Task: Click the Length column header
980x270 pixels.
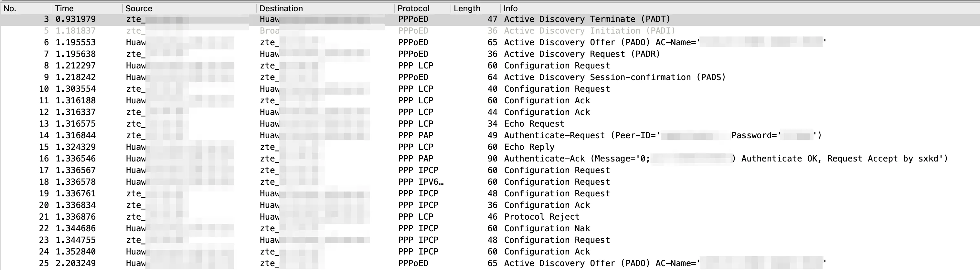Action: [467, 8]
